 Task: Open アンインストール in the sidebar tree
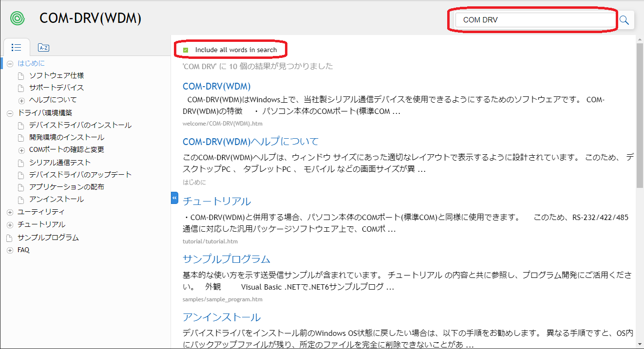point(57,200)
